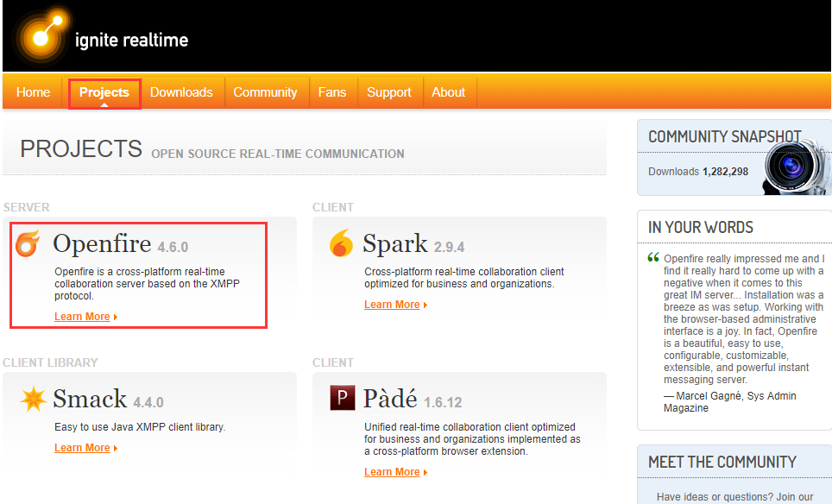Click the Openfire testimonial quote text
The width and height of the screenshot is (832, 504).
pyautogui.click(x=744, y=318)
